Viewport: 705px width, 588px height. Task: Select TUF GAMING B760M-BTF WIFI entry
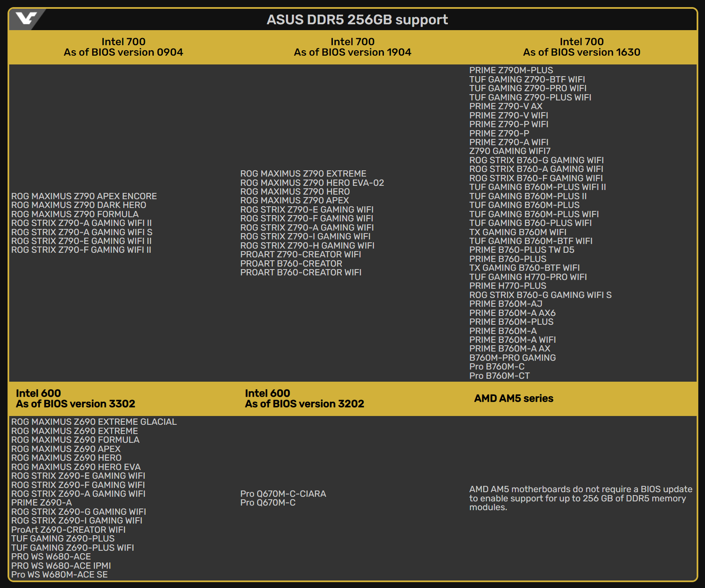pyautogui.click(x=531, y=241)
